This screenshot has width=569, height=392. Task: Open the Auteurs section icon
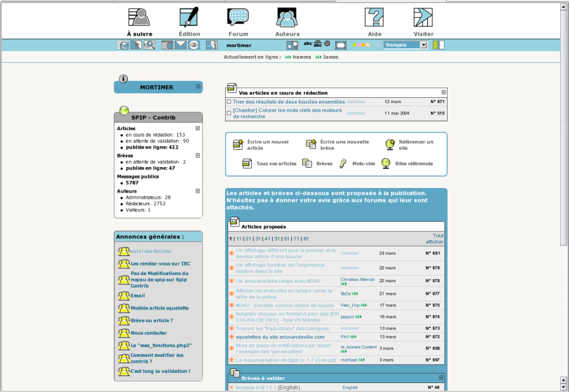[287, 17]
